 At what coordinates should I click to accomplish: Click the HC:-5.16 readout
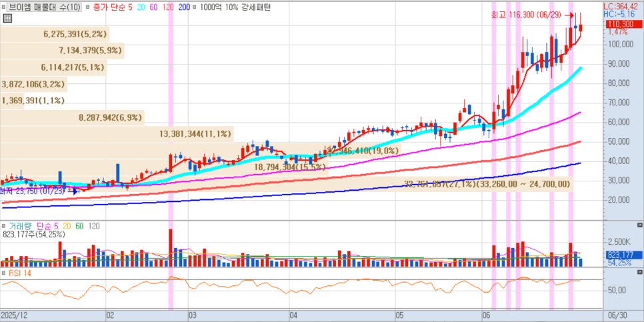620,14
